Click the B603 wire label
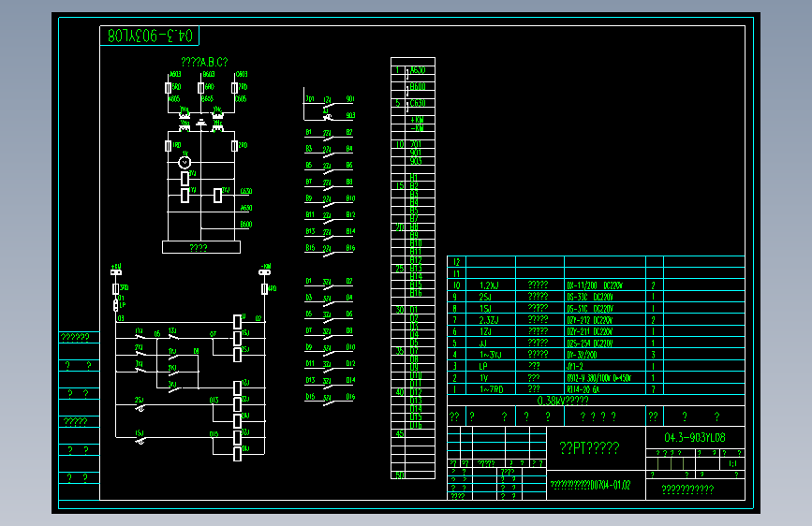 (209, 75)
